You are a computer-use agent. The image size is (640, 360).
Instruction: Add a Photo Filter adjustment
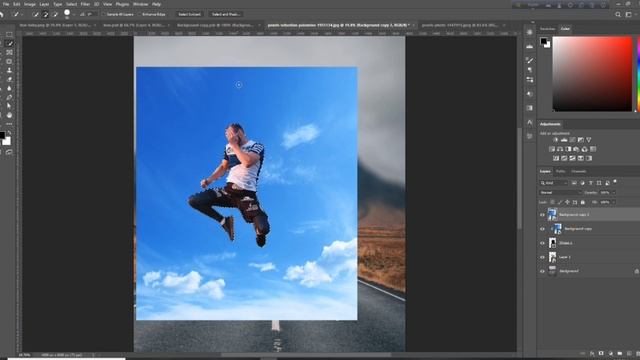(576, 149)
